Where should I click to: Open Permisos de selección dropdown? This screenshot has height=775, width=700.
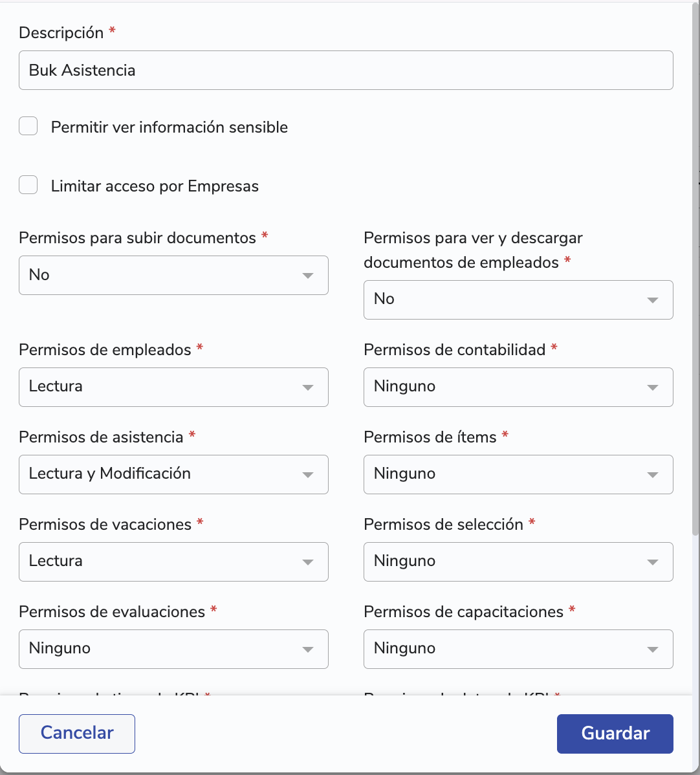coord(519,562)
